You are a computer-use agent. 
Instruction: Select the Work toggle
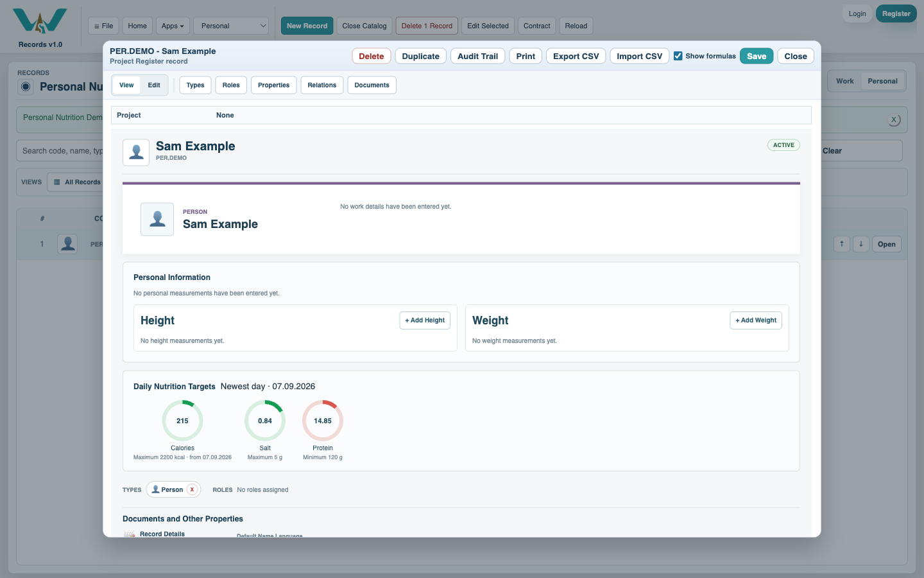pyautogui.click(x=844, y=81)
